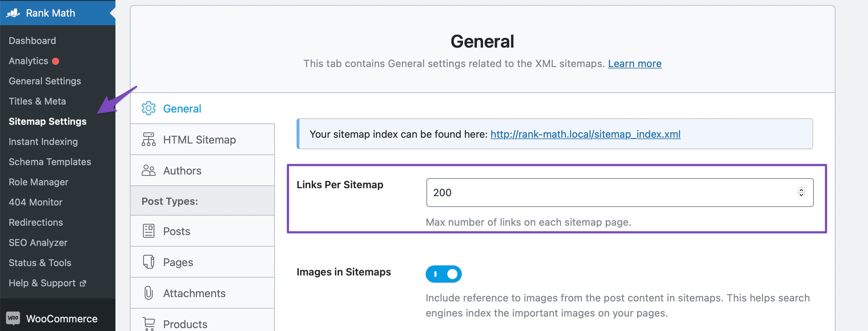Click the HTML Sitemap tree icon
The height and width of the screenshot is (331, 868).
pos(149,140)
